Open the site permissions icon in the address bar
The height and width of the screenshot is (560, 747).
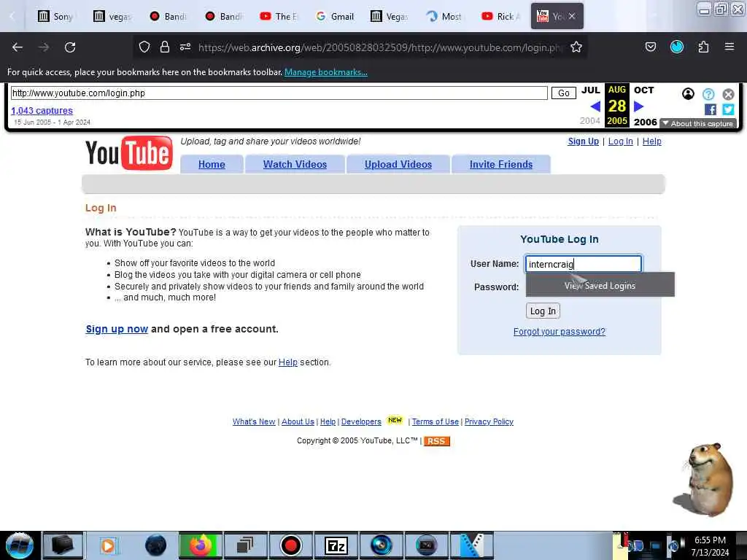pyautogui.click(x=185, y=47)
